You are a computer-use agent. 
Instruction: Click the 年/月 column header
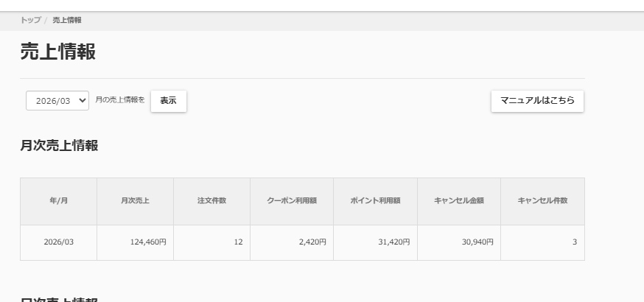point(58,201)
